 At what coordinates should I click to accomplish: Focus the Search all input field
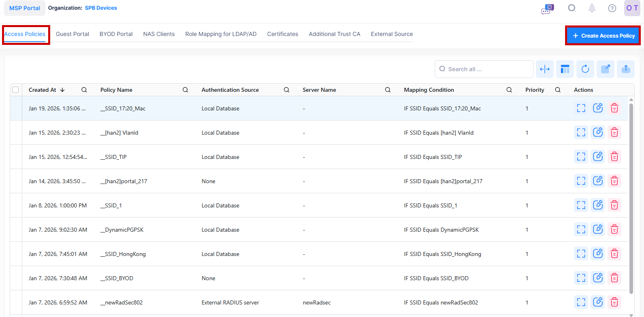(484, 69)
